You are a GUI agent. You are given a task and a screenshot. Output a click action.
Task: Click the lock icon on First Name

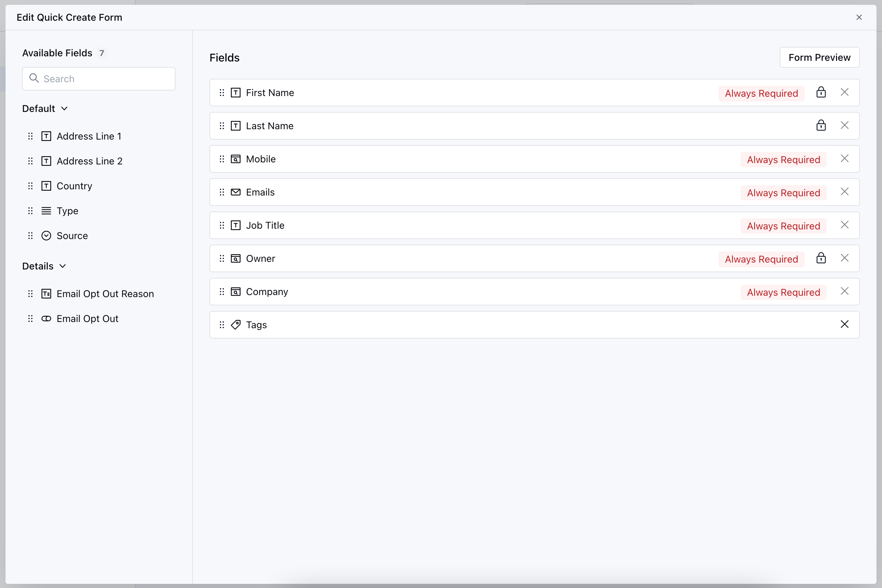(821, 92)
